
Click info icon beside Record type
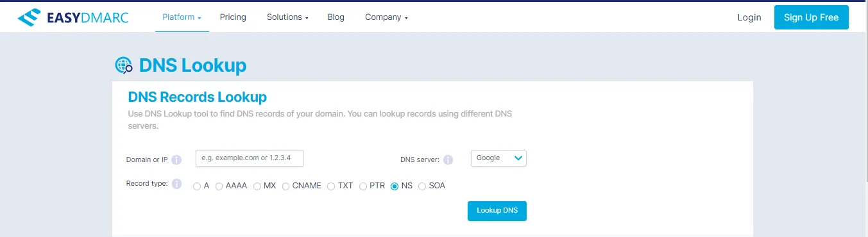point(177,184)
